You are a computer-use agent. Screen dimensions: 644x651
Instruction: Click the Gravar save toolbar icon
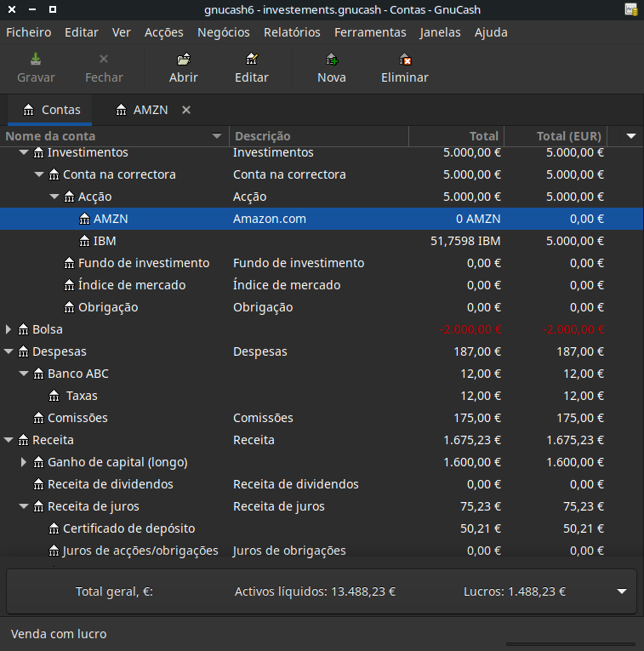click(x=36, y=60)
